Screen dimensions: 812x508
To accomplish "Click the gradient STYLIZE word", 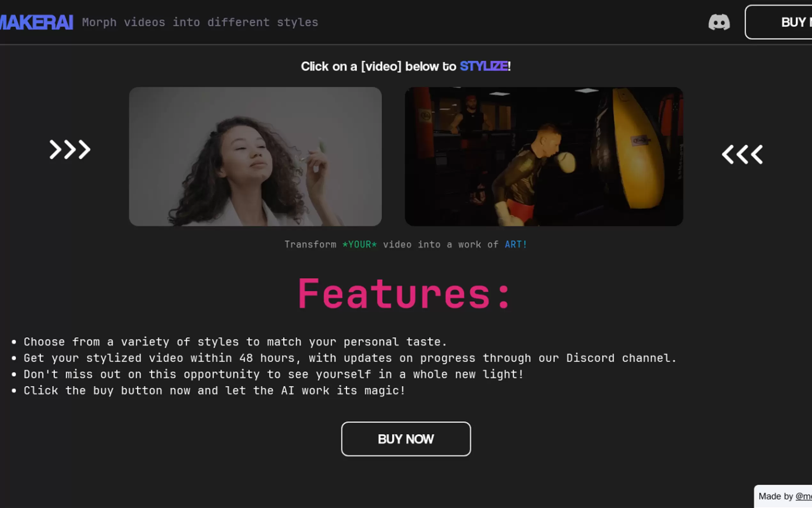I will coord(483,66).
